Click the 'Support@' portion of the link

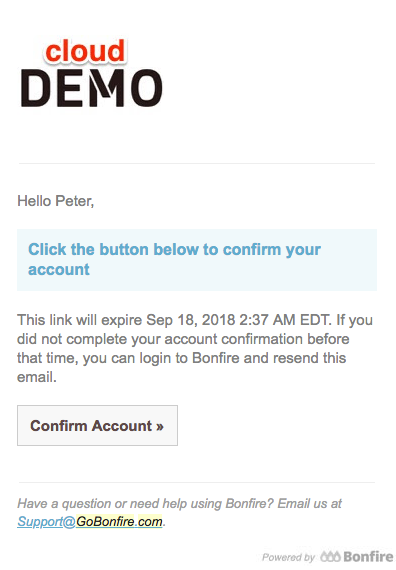pyautogui.click(x=47, y=522)
